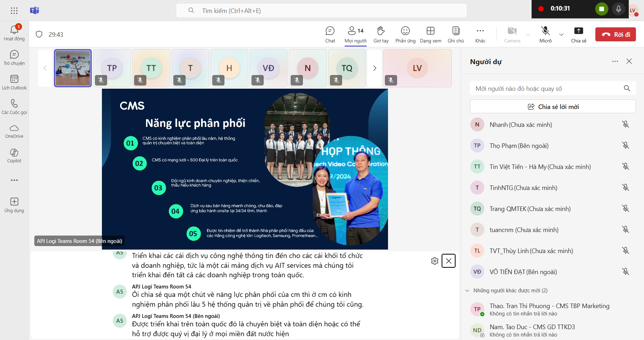Viewport: 644px width, 340px height.
Task: Open Phản ứng reactions menu
Action: coord(405,35)
